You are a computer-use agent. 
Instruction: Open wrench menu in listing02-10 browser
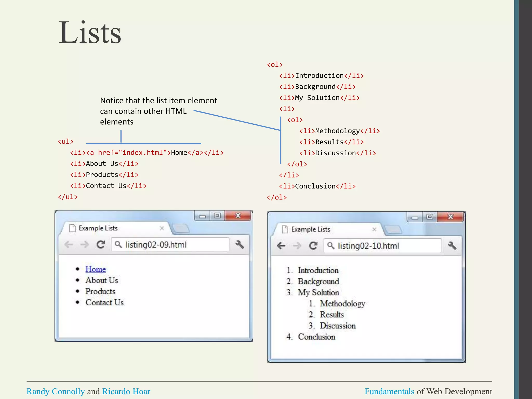click(452, 245)
